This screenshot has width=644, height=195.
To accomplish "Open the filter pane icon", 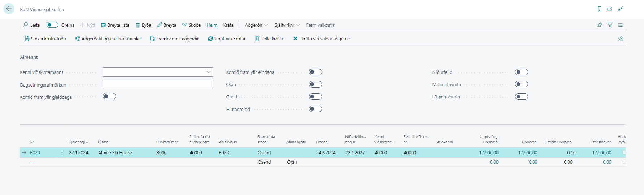I will coord(610,25).
